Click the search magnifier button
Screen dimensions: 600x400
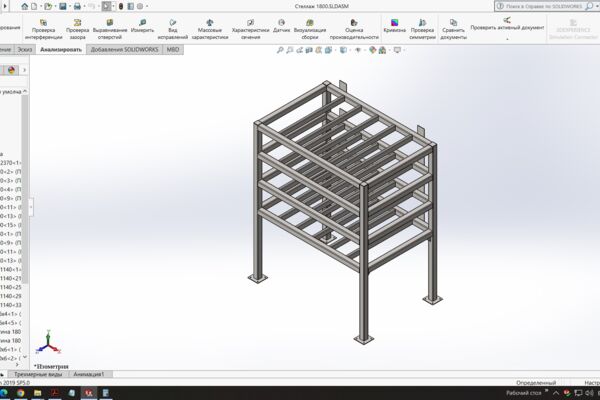[x=589, y=6]
